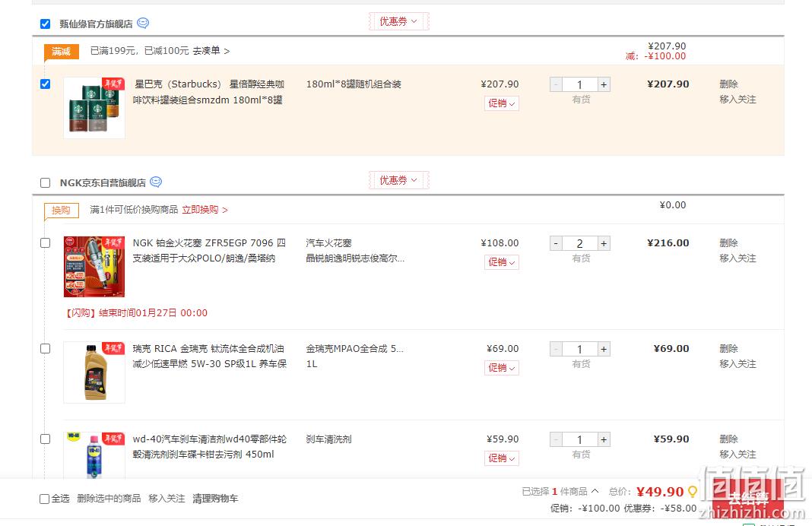Expand the 已选择 1 件商品 list caret
Image resolution: width=812 pixels, height=526 pixels.
pos(595,491)
